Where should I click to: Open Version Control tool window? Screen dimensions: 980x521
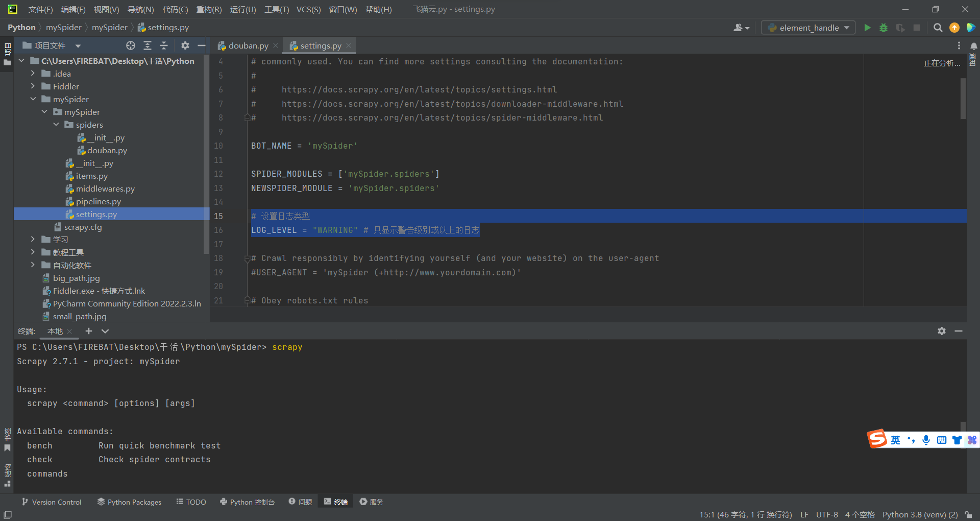(51, 502)
